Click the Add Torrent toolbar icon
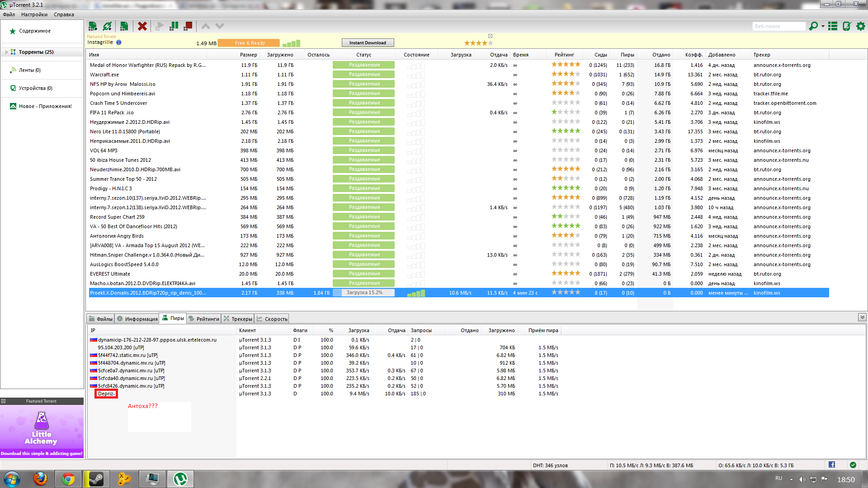This screenshot has width=868, height=488. pos(93,26)
